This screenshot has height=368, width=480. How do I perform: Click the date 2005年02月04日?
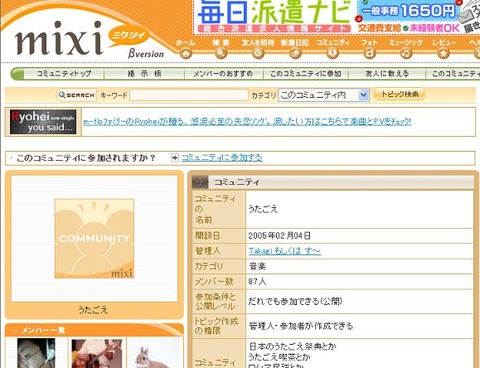coord(279,236)
